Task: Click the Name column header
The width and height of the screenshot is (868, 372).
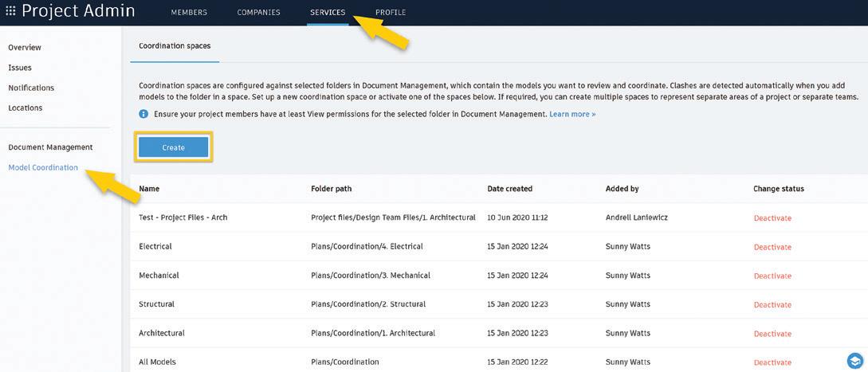Action: point(150,189)
